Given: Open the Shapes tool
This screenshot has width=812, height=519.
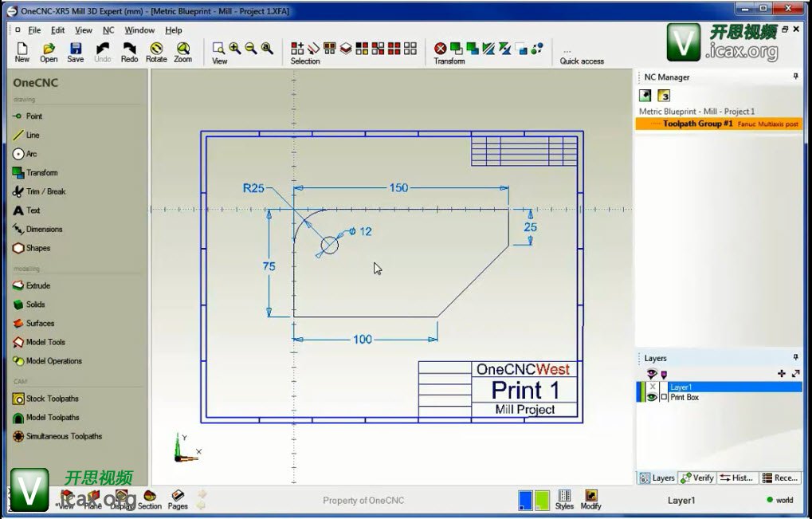Looking at the screenshot, I should click(31, 248).
